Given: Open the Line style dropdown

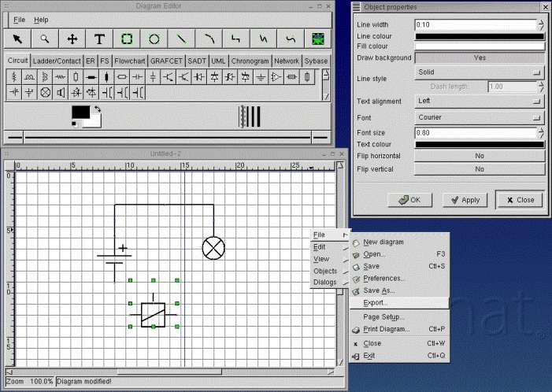Looking at the screenshot, I should pos(479,72).
